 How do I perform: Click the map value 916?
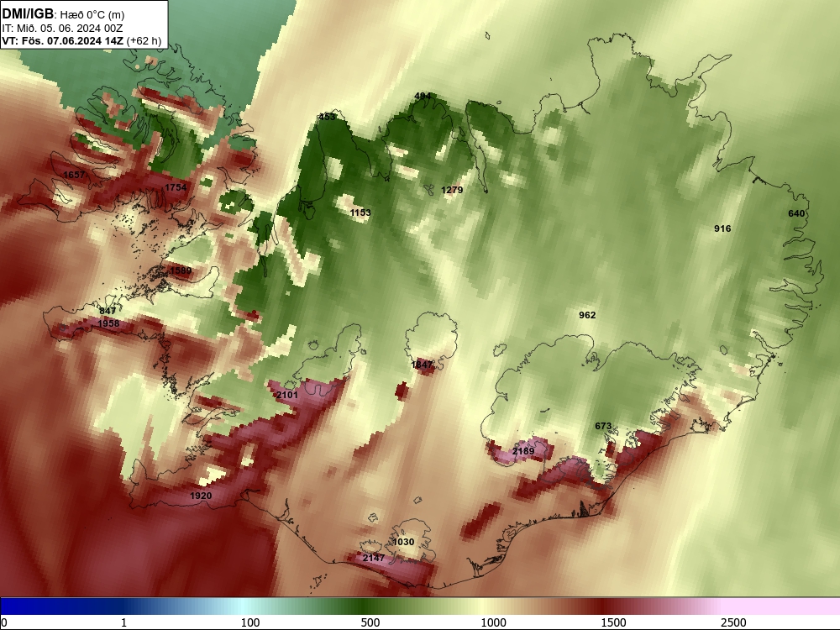[x=722, y=228]
